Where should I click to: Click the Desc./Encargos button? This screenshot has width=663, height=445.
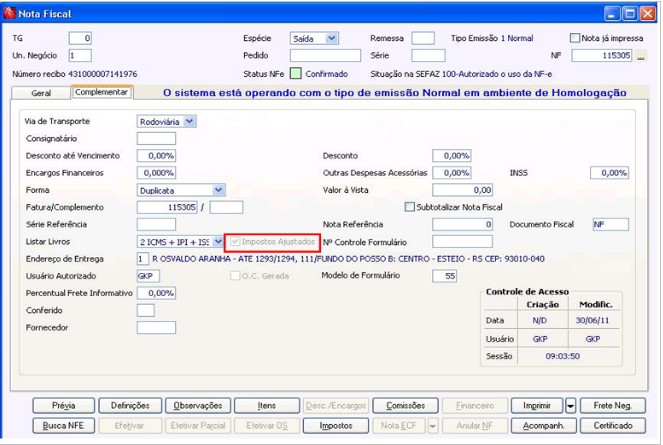pos(336,406)
